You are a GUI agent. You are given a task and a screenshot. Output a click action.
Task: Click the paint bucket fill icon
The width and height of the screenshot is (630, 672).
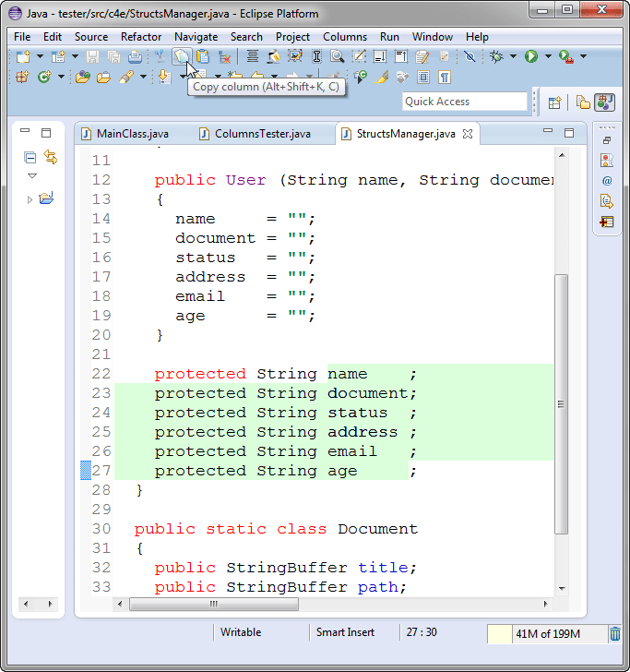pos(274,56)
